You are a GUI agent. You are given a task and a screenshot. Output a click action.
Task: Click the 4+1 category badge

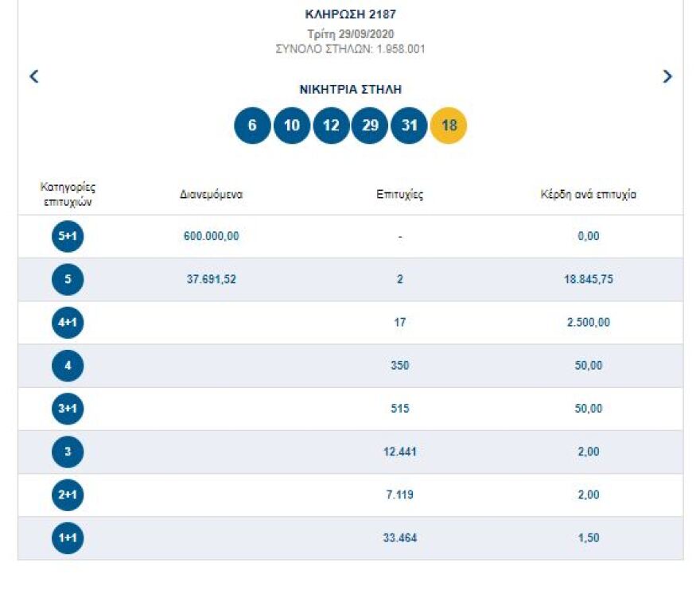point(68,323)
